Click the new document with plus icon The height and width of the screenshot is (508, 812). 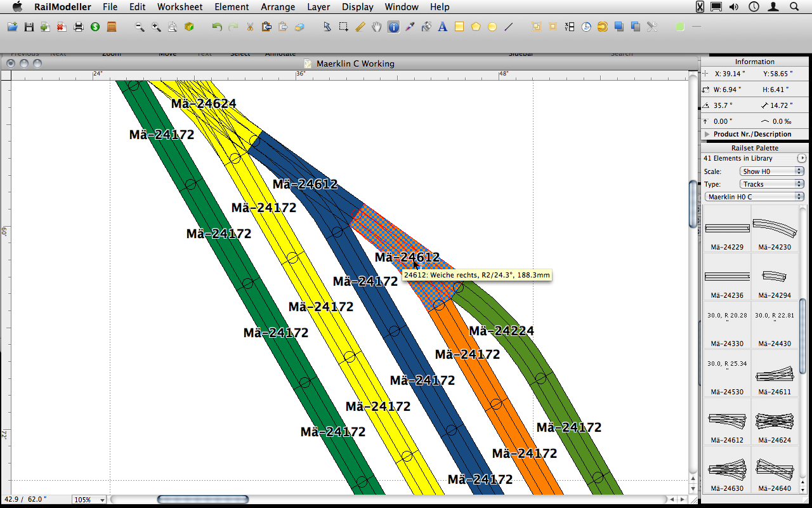(45, 27)
